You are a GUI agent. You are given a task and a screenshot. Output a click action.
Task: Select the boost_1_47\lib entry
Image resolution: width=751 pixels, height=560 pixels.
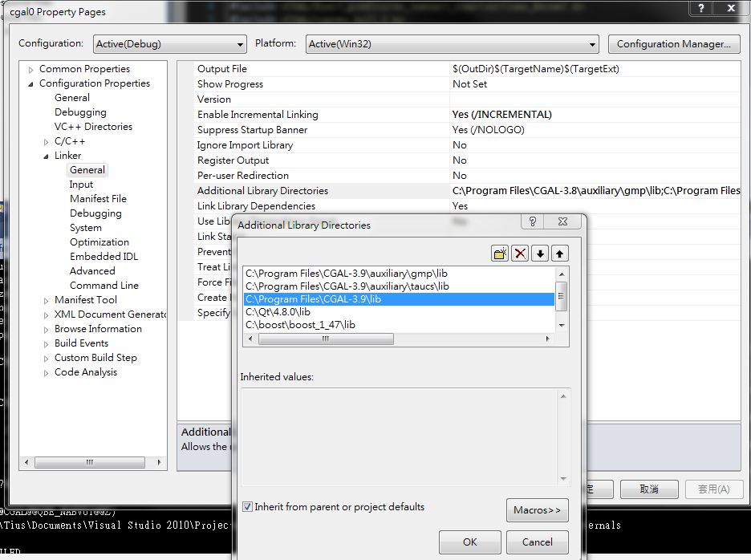coord(399,325)
